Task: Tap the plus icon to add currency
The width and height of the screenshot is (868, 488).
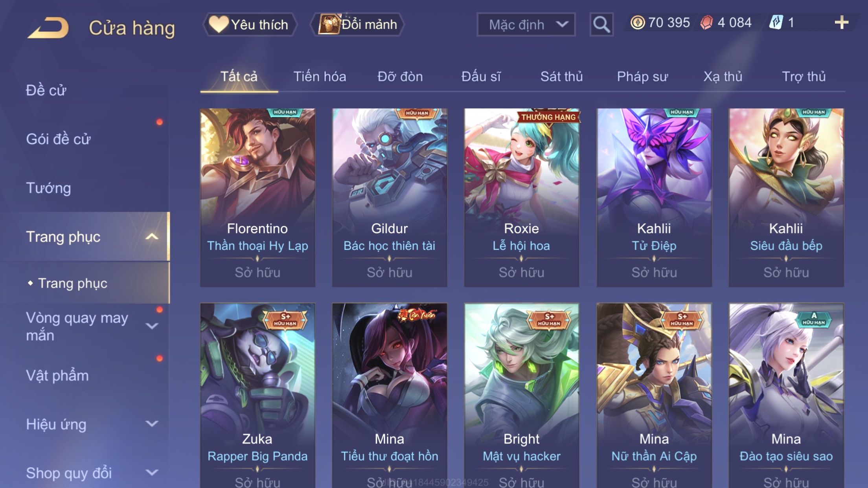Action: coord(841,23)
